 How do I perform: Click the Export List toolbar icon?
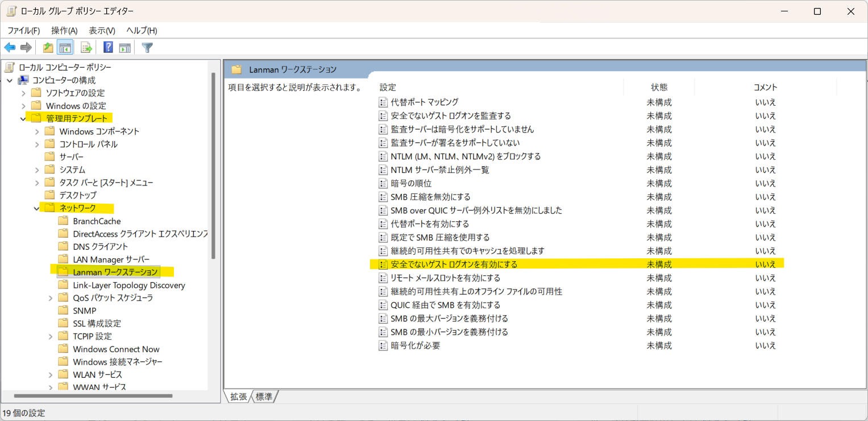(86, 48)
